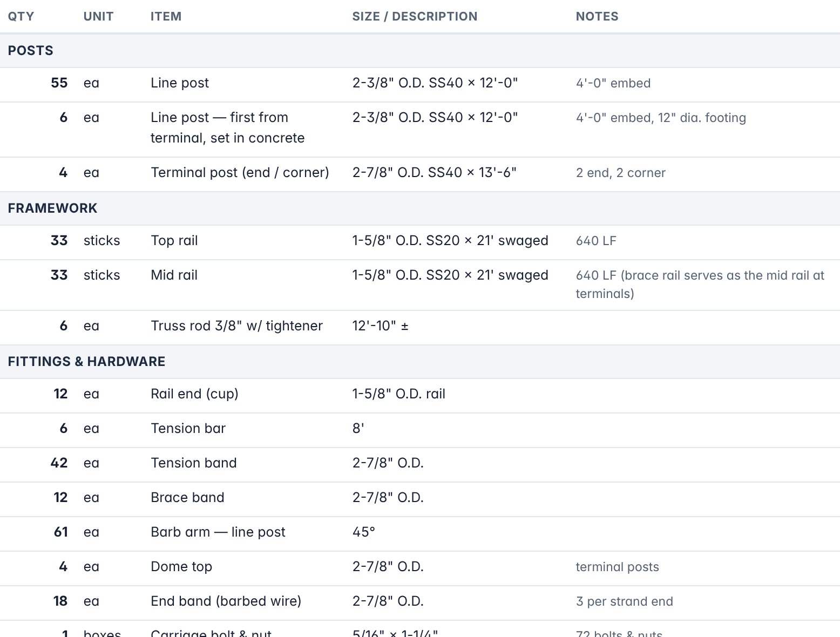Select the size "1-5/8" O.D. SS20 × 21' swaged" for Mid rail
Viewport: 840px width, 637px height.
pos(450,275)
